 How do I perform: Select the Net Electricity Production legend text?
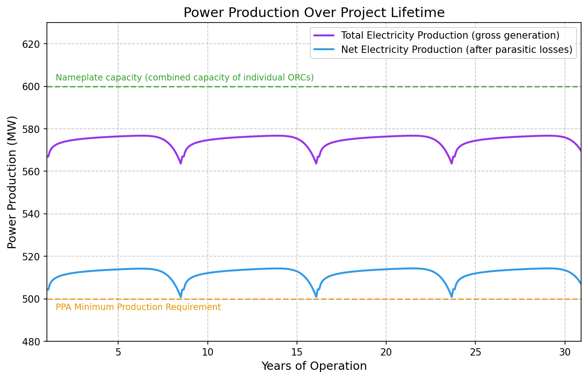click(x=456, y=50)
